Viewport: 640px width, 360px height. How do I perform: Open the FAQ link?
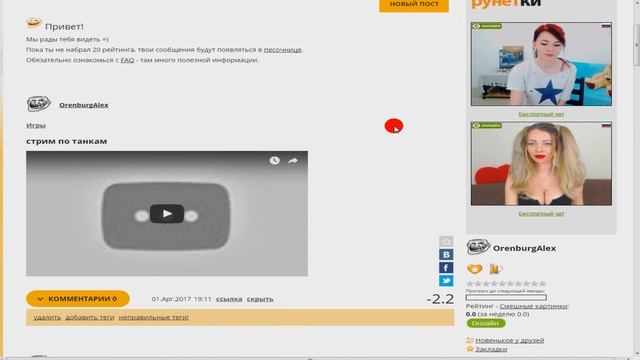[x=127, y=60]
